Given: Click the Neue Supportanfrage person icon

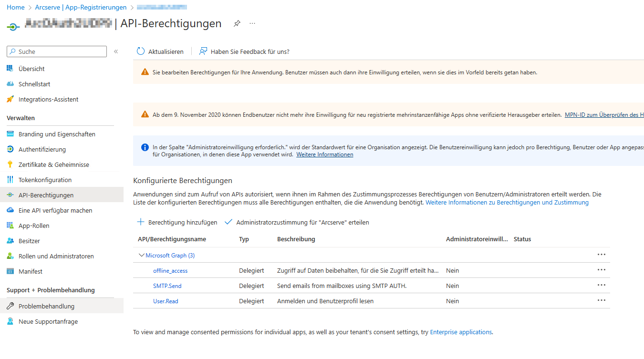Looking at the screenshot, I should [x=10, y=321].
